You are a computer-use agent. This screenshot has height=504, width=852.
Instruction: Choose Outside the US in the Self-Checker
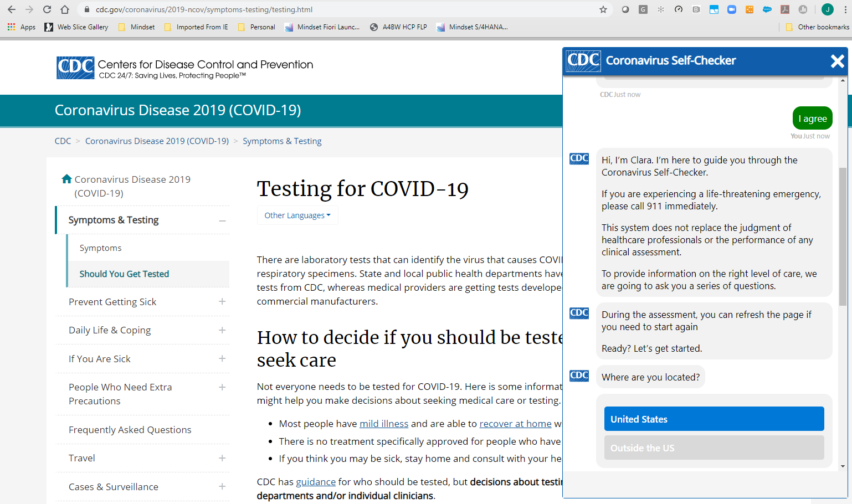click(x=714, y=448)
